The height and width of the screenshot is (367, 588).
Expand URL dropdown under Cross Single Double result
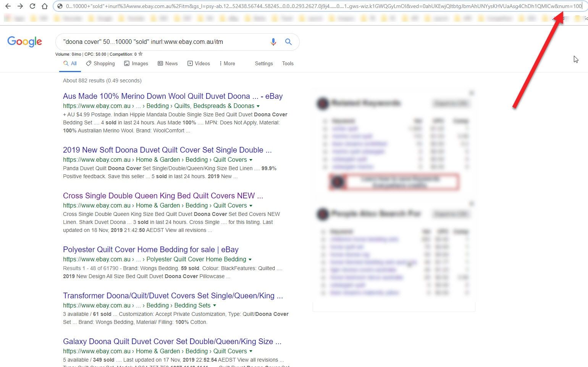251,206
